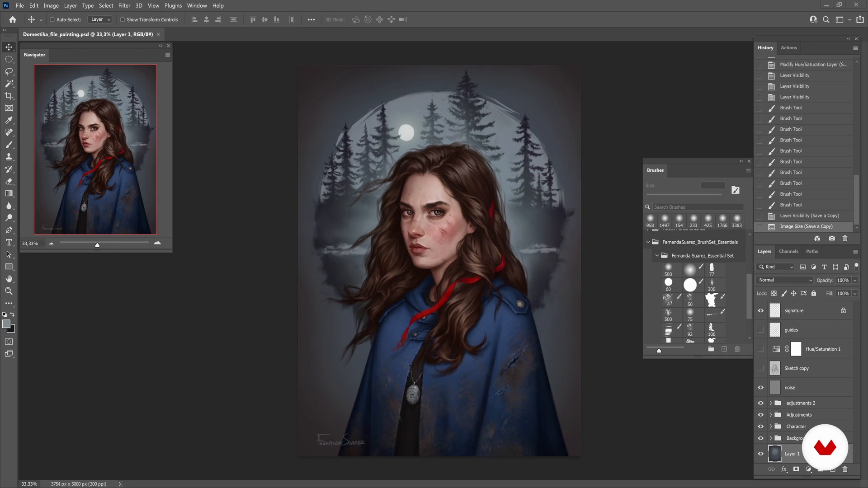Select Image Size (Save a Copy) history state
Viewport: 868px width, 488px height.
click(x=805, y=227)
